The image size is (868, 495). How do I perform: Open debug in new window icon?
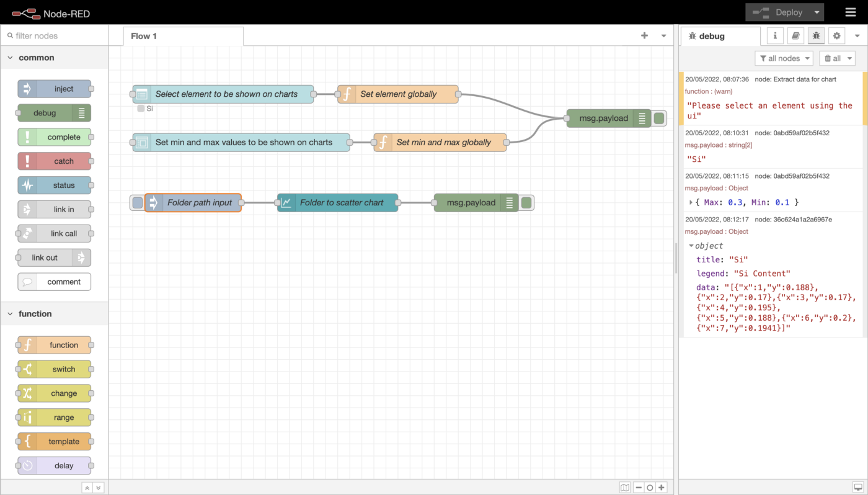(x=857, y=488)
